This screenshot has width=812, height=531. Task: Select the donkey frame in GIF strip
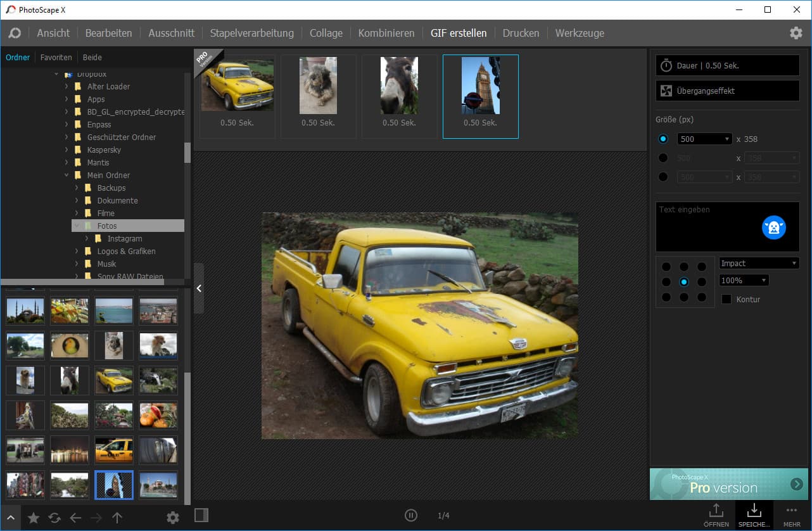coord(400,96)
